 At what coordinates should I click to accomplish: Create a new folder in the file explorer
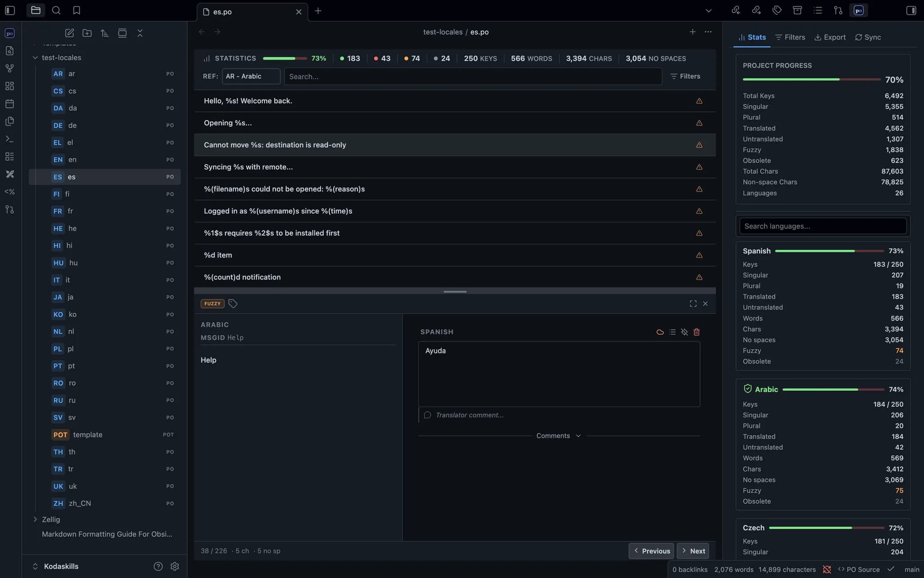tap(87, 33)
